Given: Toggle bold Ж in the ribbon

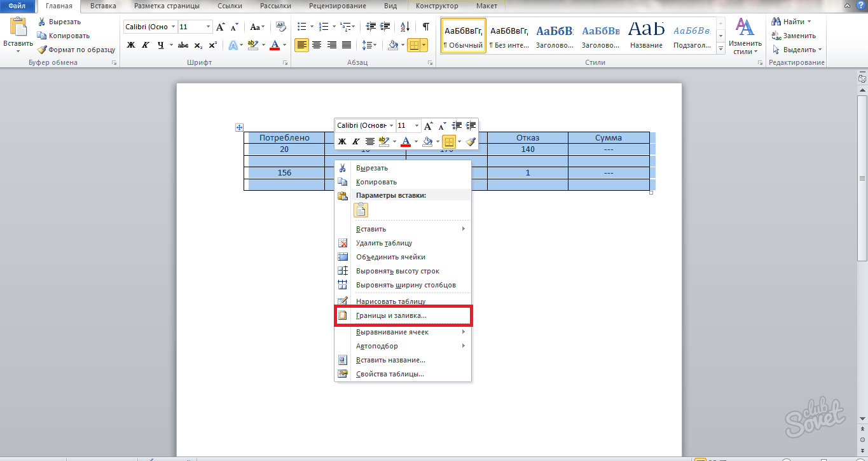Looking at the screenshot, I should (131, 45).
